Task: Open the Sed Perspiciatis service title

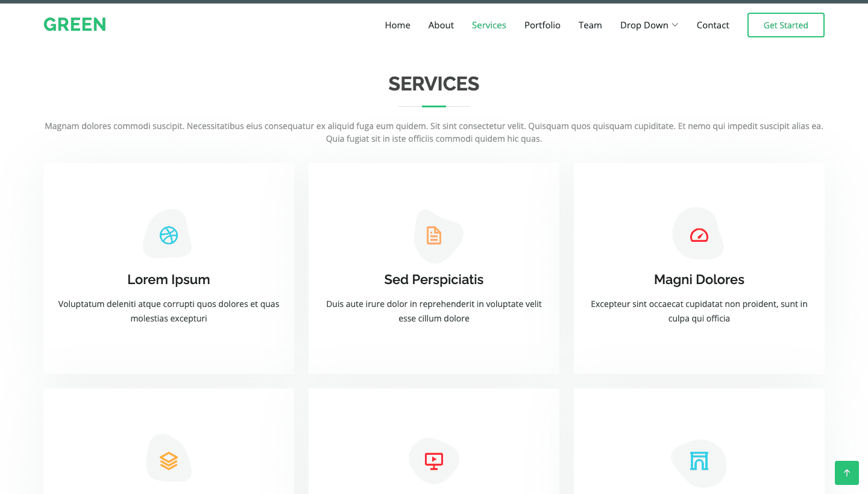Action: coord(434,280)
